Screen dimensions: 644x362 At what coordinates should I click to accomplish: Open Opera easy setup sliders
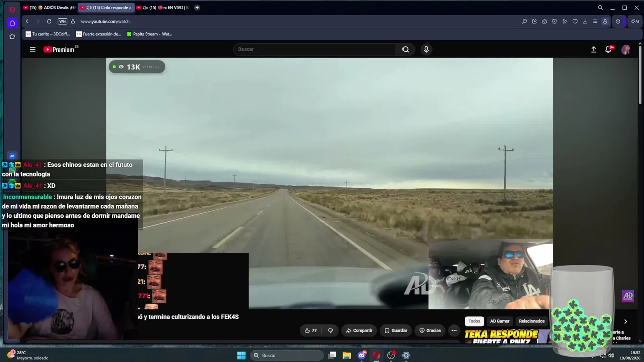click(595, 21)
